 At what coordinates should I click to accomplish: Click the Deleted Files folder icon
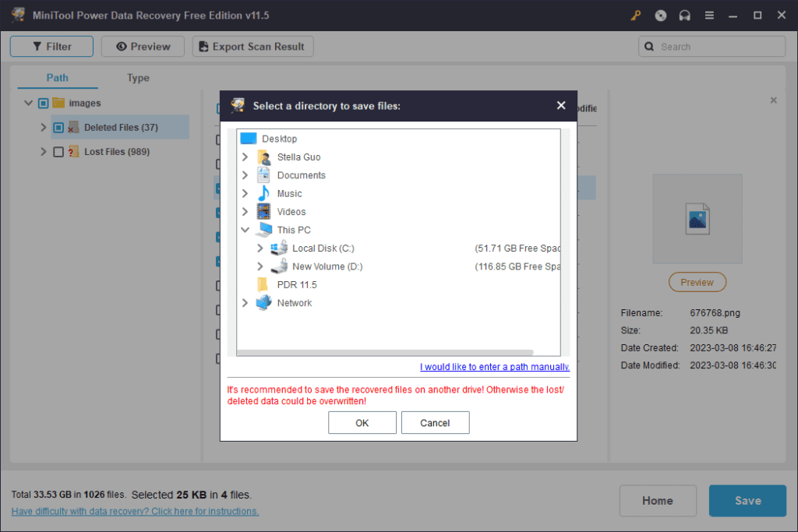click(x=73, y=127)
